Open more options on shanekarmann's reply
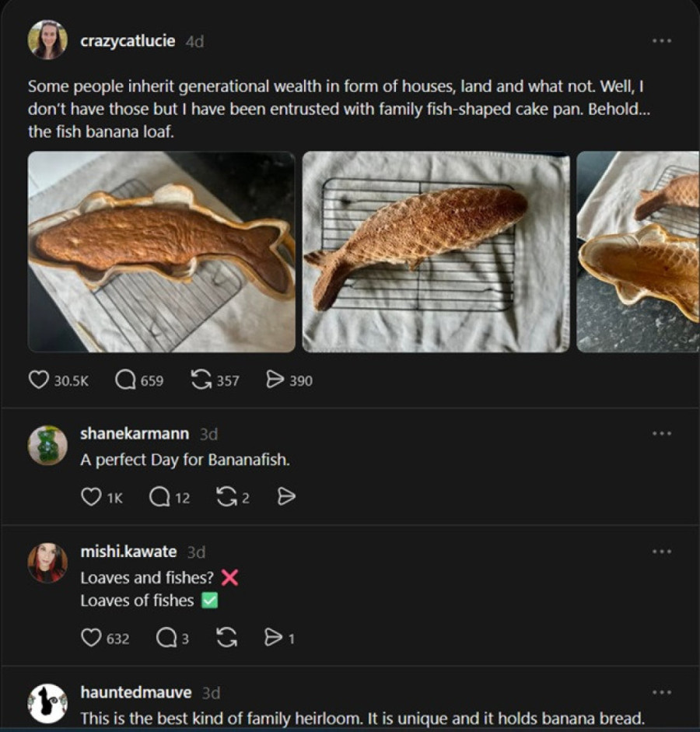This screenshot has width=700, height=732. tap(661, 433)
